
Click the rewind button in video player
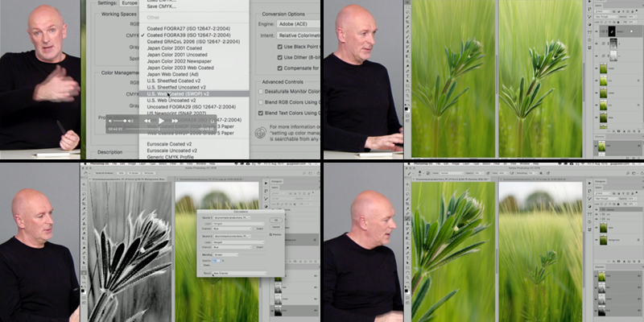147,120
